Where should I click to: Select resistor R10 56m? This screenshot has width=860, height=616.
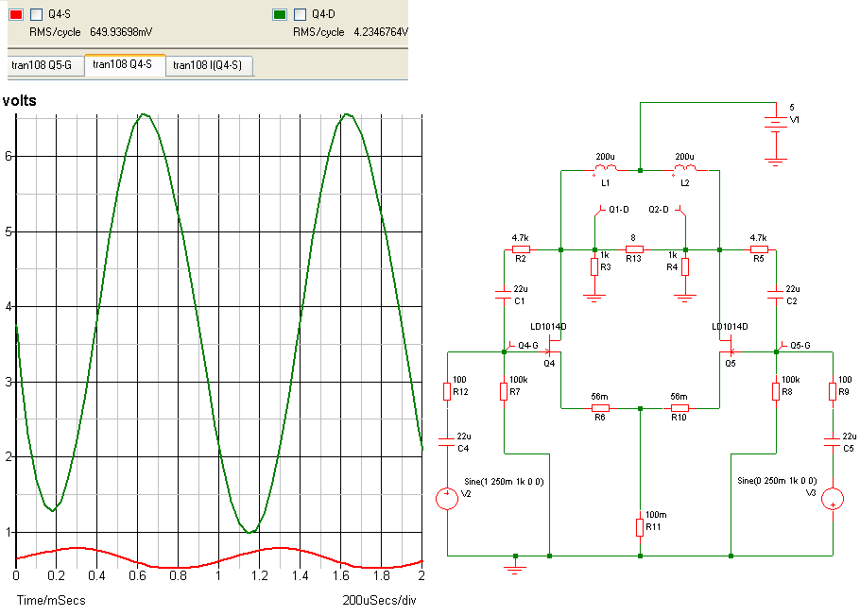coord(679,408)
